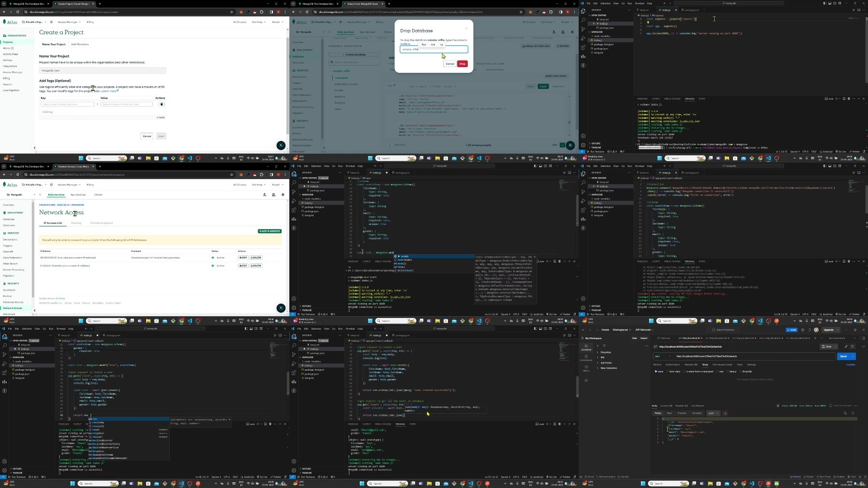Image resolution: width=868 pixels, height=488 pixels.
Task: Open the API Network dropdown in Postman header
Action: 644,330
